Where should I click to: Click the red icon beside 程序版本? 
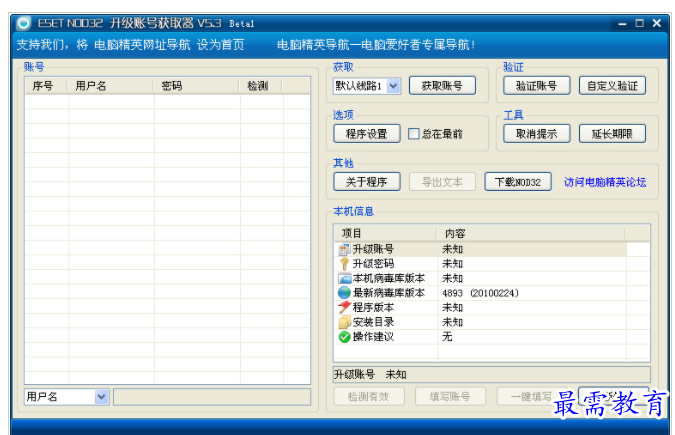click(344, 308)
